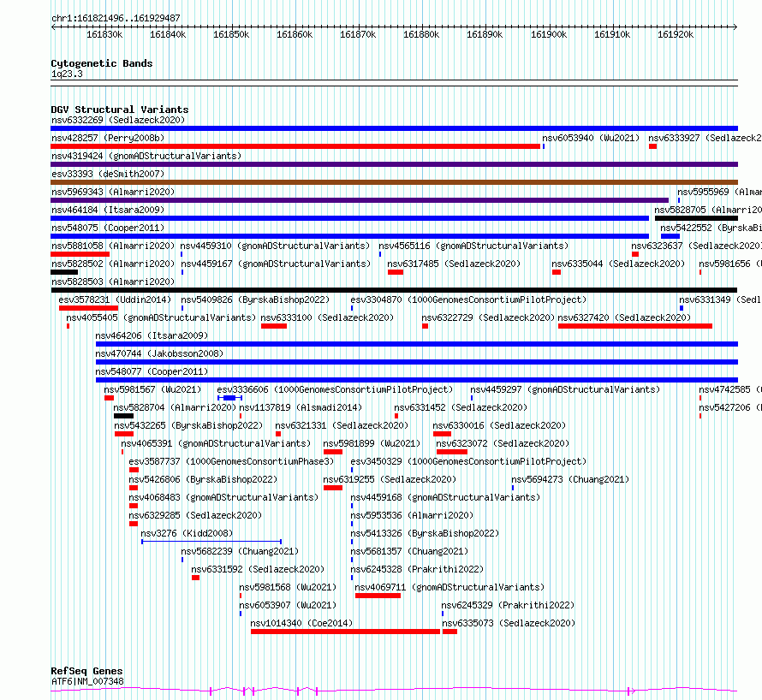The height and width of the screenshot is (700, 762).
Task: Click nsv6317485 (Sedlazeck2020) label
Action: click(x=454, y=264)
